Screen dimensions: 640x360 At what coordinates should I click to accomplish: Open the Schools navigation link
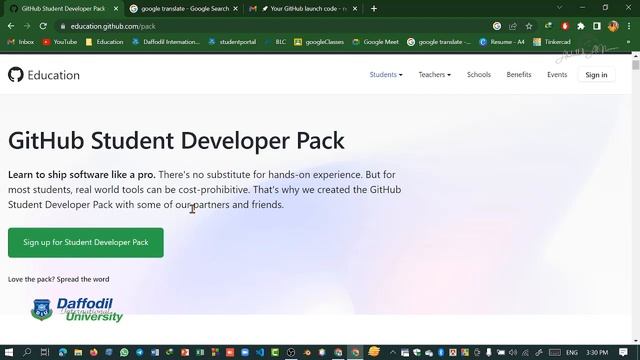point(479,75)
